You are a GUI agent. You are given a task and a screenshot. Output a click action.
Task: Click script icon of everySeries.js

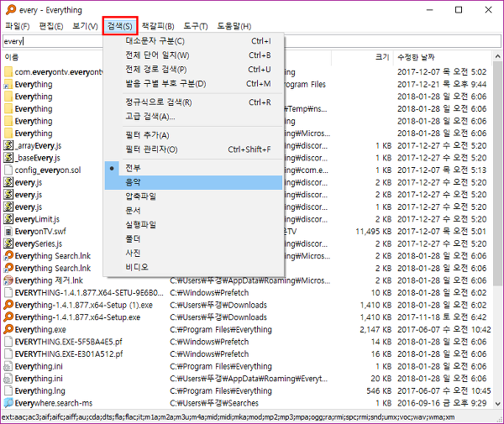coord(8,243)
